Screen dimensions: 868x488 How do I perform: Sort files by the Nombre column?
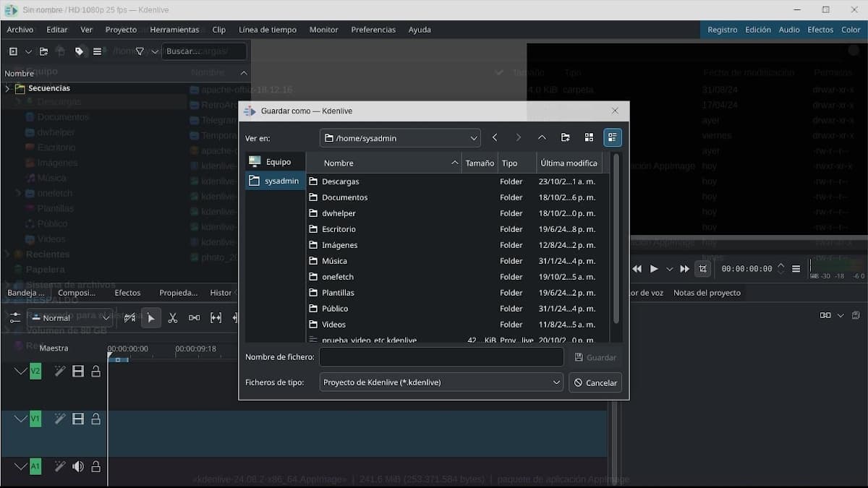tap(384, 163)
